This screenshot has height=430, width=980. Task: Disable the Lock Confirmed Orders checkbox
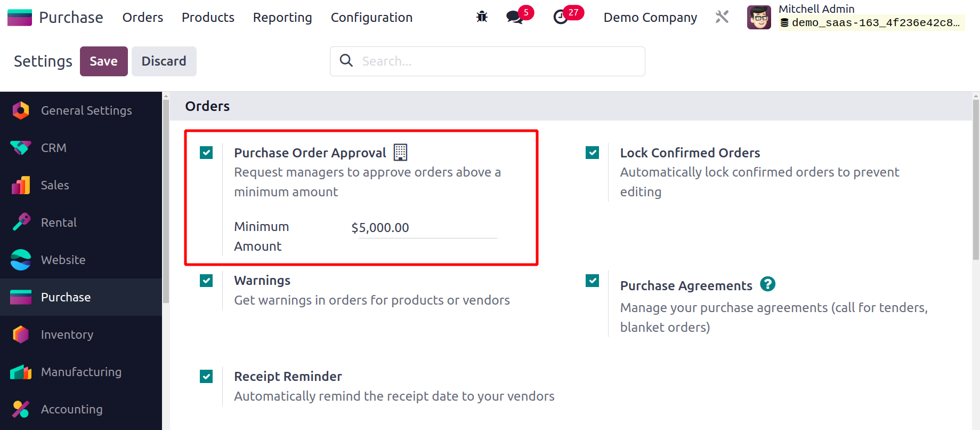[592, 153]
